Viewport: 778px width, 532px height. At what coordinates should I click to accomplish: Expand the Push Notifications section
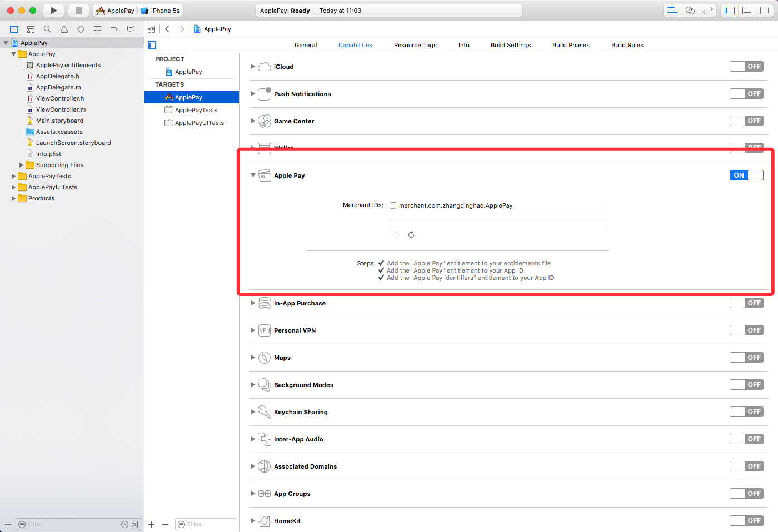(253, 94)
